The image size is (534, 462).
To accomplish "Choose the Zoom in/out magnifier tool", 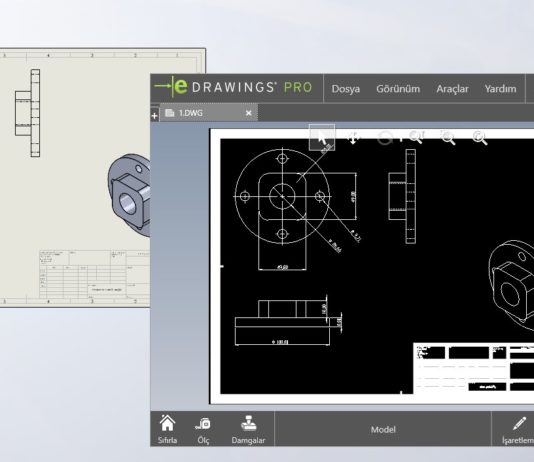I will (x=416, y=138).
